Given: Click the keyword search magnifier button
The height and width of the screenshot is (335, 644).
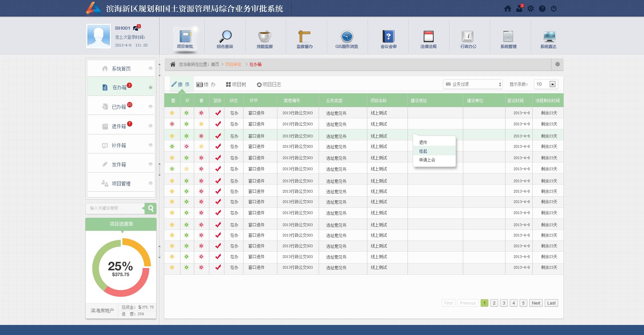Looking at the screenshot, I should click(x=151, y=208).
